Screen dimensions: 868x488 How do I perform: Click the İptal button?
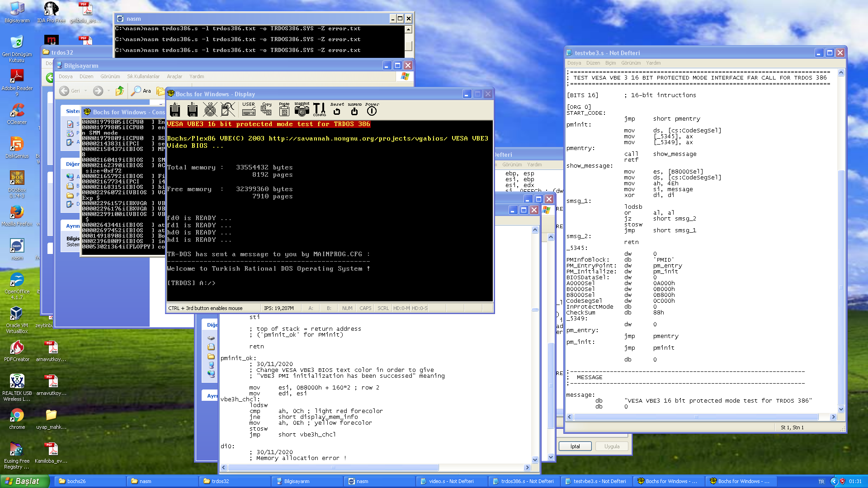(x=575, y=446)
